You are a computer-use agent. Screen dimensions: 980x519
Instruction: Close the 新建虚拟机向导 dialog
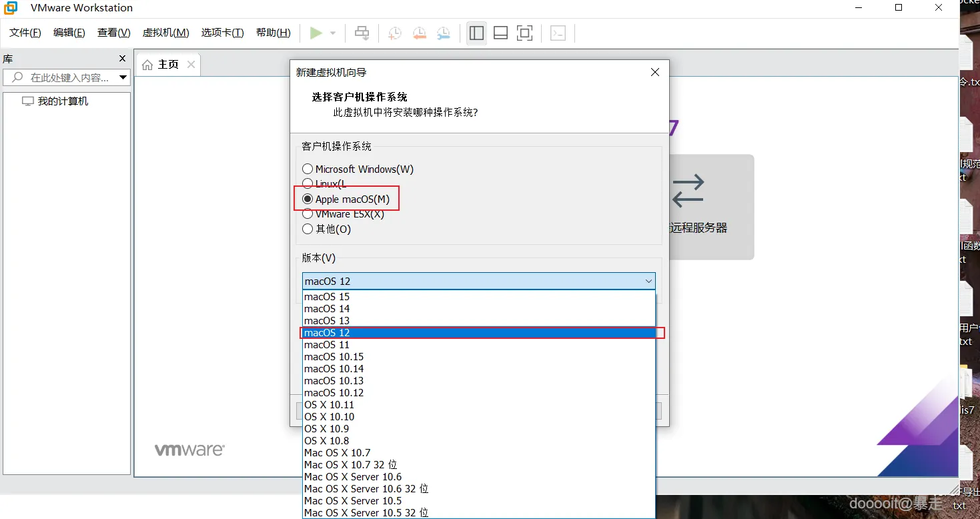point(655,72)
